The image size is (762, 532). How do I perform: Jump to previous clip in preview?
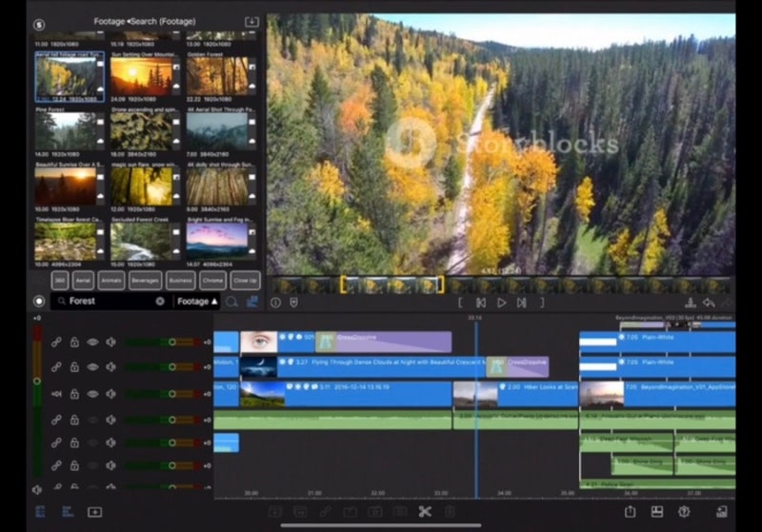(x=481, y=303)
